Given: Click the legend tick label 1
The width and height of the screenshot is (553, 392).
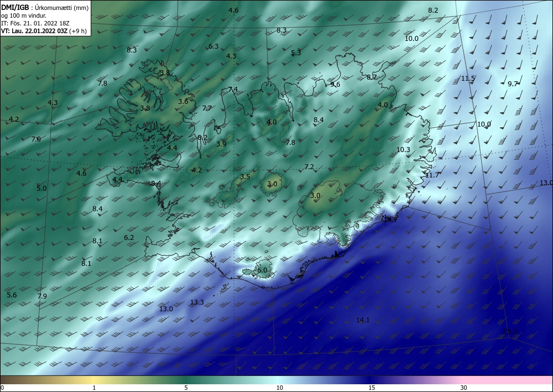Looking at the screenshot, I should (94, 388).
